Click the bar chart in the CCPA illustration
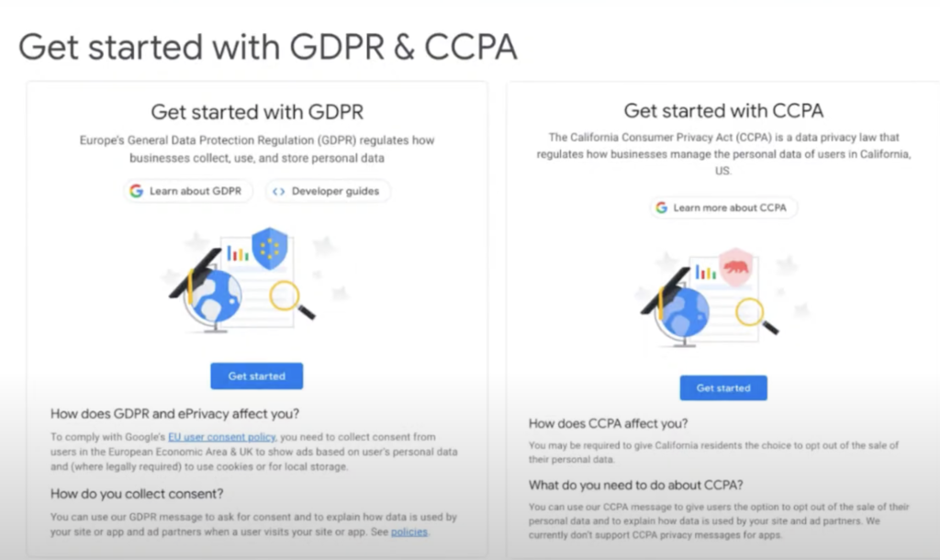Image resolution: width=940 pixels, height=560 pixels. [x=705, y=272]
